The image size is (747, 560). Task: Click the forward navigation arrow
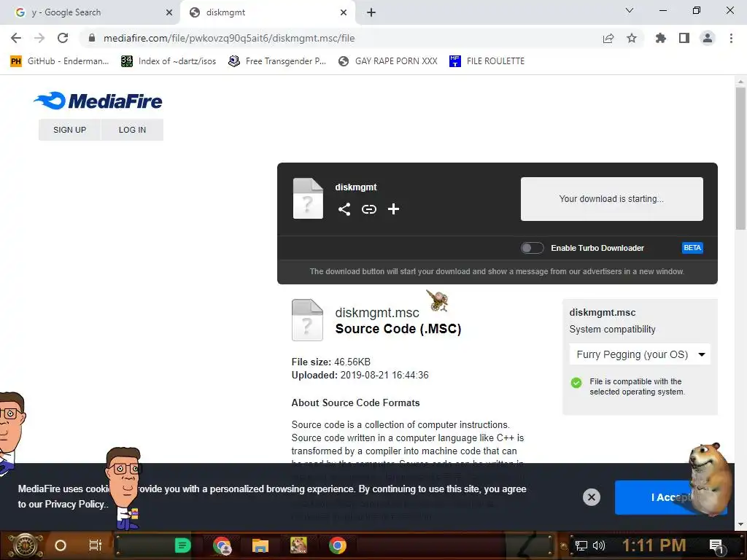[x=39, y=38]
